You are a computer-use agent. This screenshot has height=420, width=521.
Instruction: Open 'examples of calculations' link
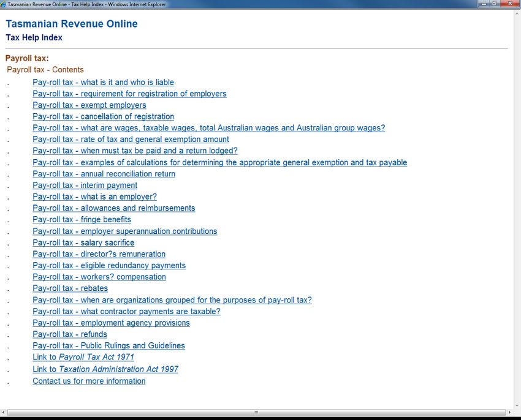point(219,162)
